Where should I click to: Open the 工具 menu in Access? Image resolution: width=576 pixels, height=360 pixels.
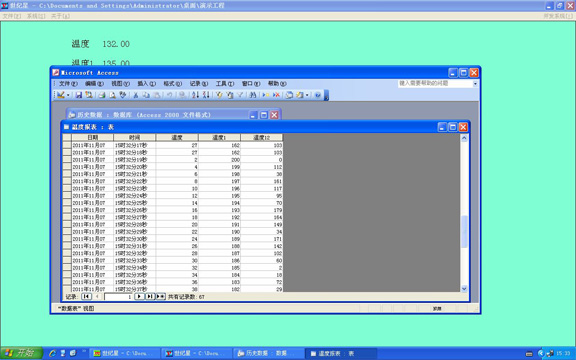(225, 84)
